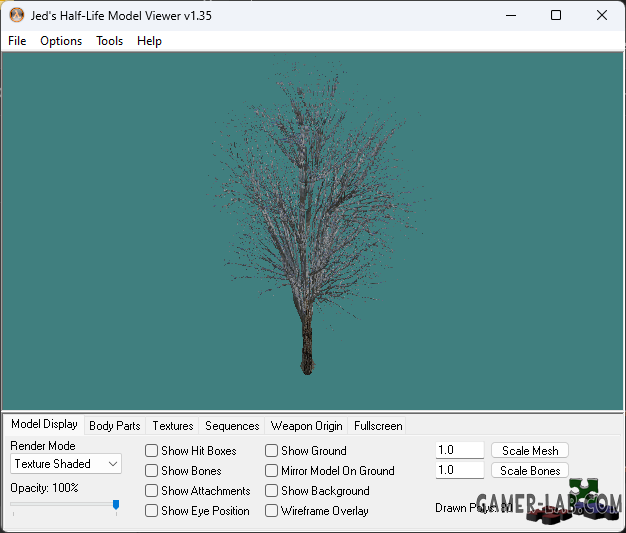Minimize the Model Viewer window

pos(511,16)
